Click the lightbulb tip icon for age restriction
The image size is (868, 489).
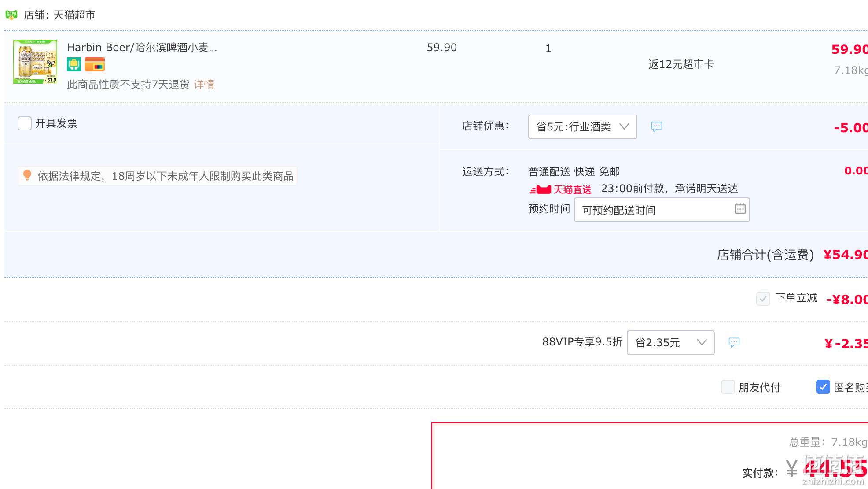(27, 175)
